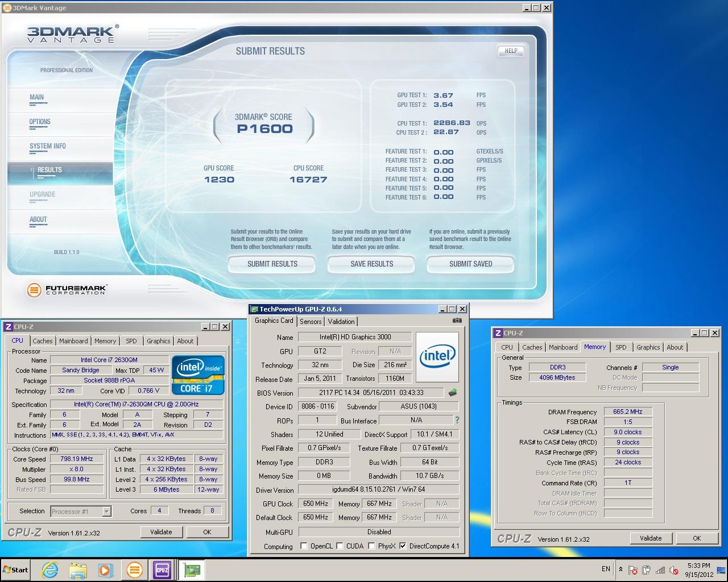Click the Futuremark Corporation logo
Viewport: 728px width, 582px height.
pyautogui.click(x=67, y=290)
